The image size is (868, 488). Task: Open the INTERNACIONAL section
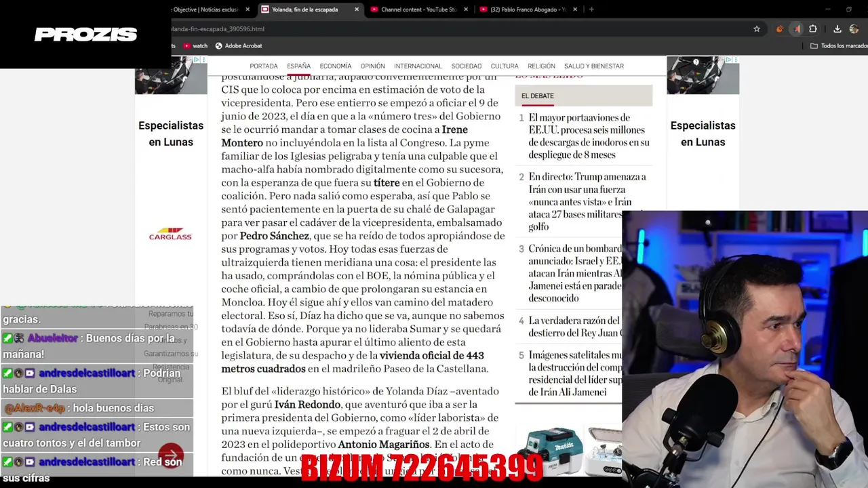[x=418, y=66]
